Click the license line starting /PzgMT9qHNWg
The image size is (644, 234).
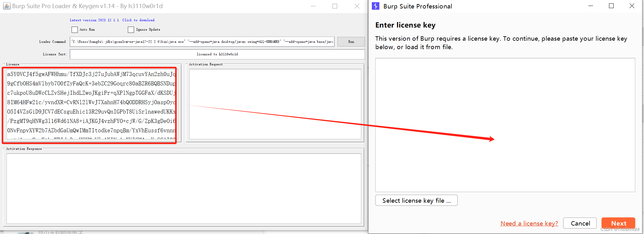pos(91,121)
